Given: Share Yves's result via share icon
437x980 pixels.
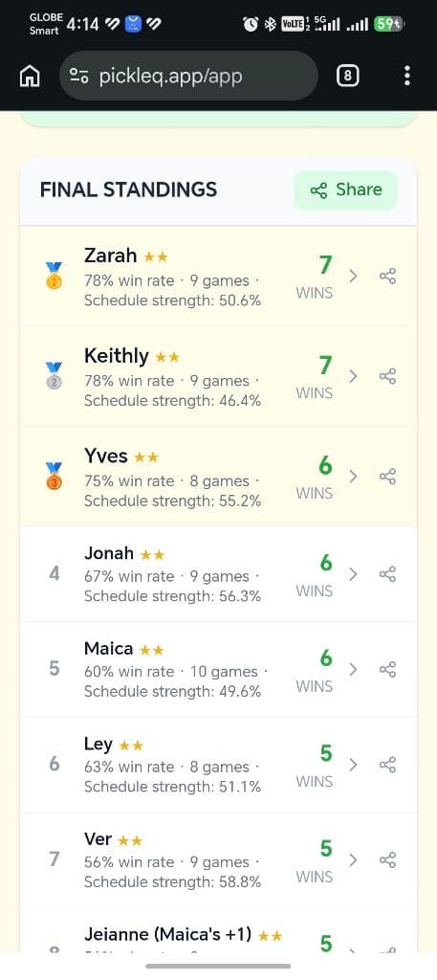Looking at the screenshot, I should 387,477.
